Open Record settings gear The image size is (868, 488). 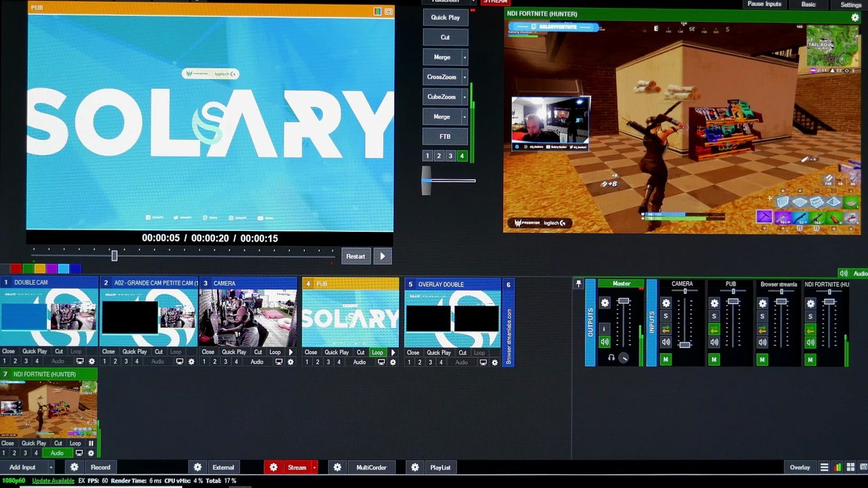click(75, 467)
